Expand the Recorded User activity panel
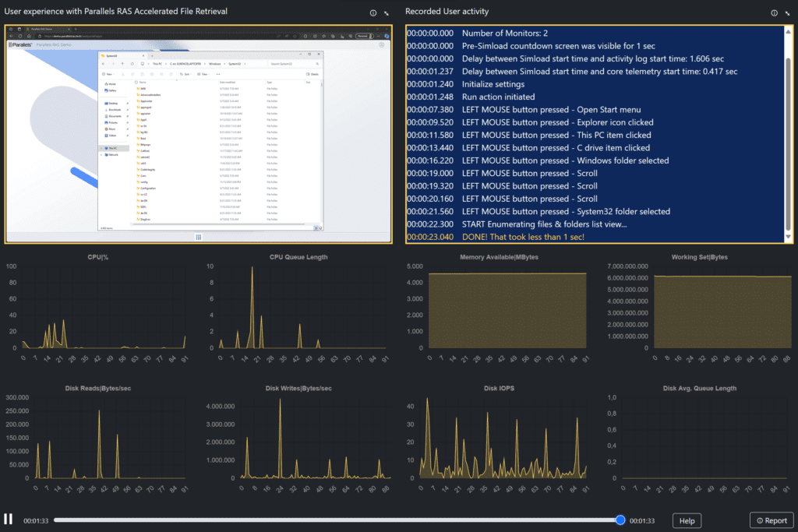This screenshot has height=532, width=798. click(788, 13)
